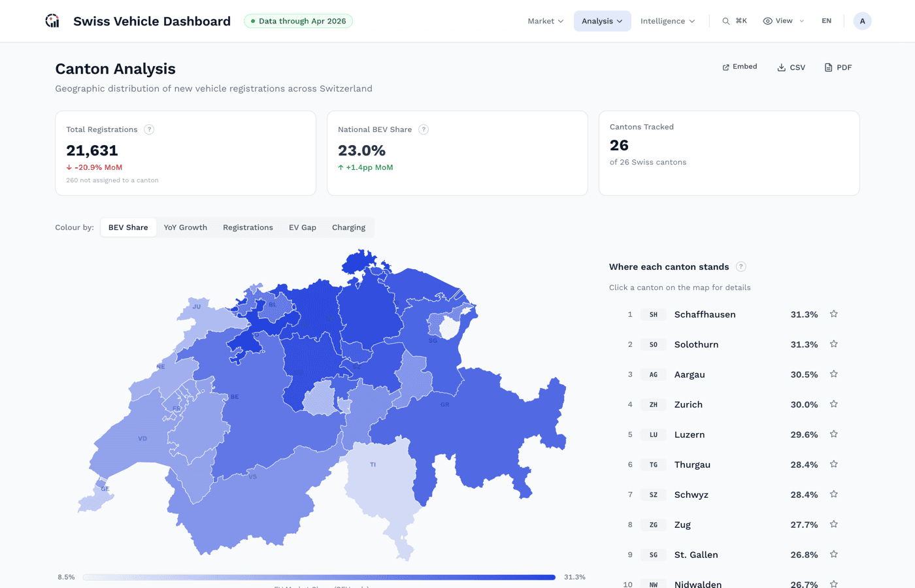Star St. Gallen as favourite

point(833,555)
